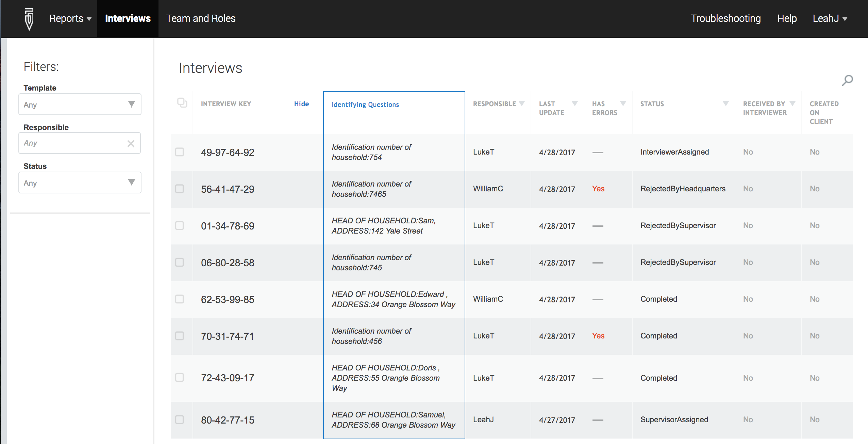Hide the Identifying Questions column

pos(301,104)
